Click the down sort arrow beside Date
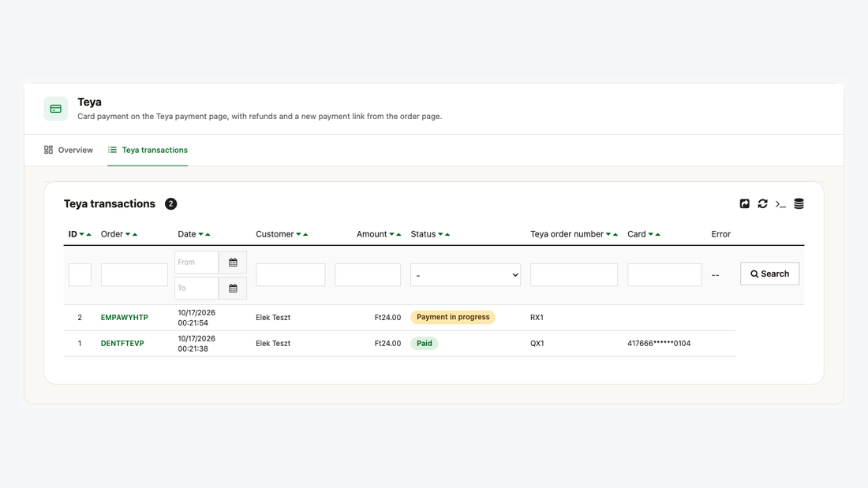Image resolution: width=868 pixels, height=488 pixels. click(201, 234)
